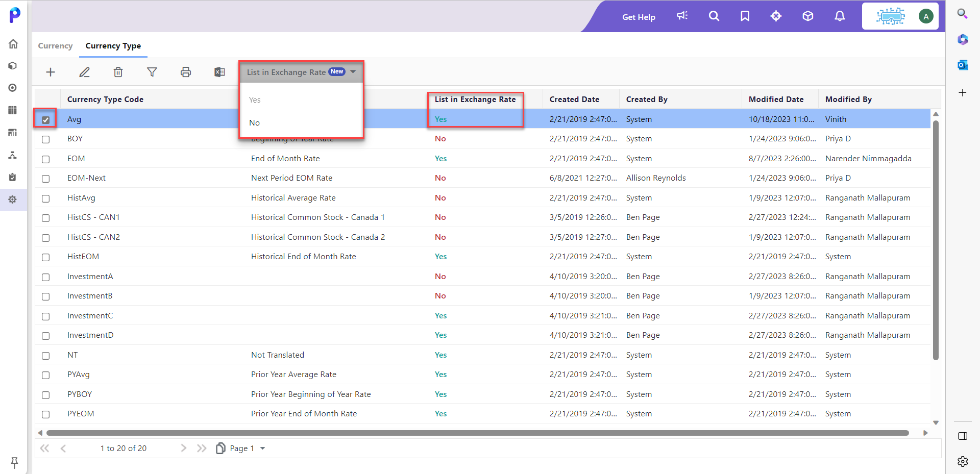Check the HistAvg row checkbox
This screenshot has height=474, width=980.
coord(46,198)
